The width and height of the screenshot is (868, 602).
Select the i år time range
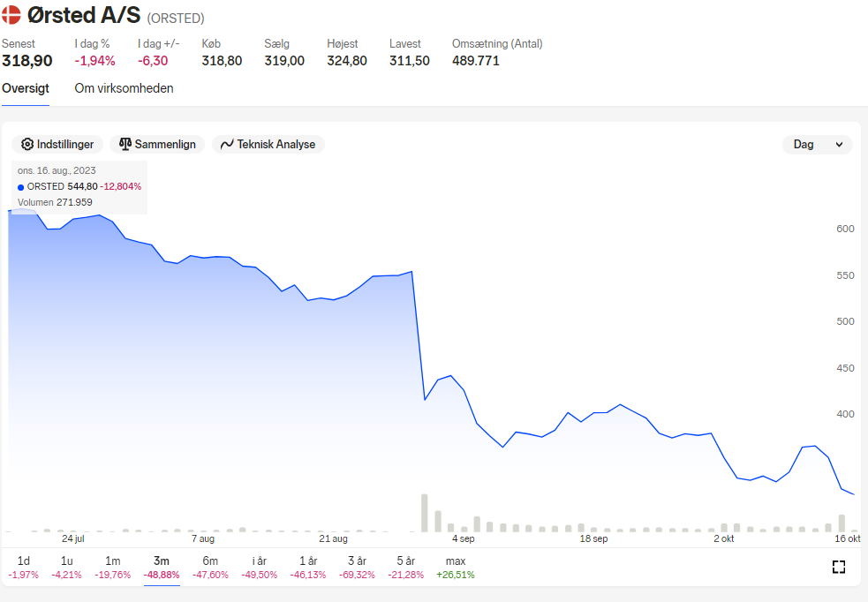coord(259,568)
